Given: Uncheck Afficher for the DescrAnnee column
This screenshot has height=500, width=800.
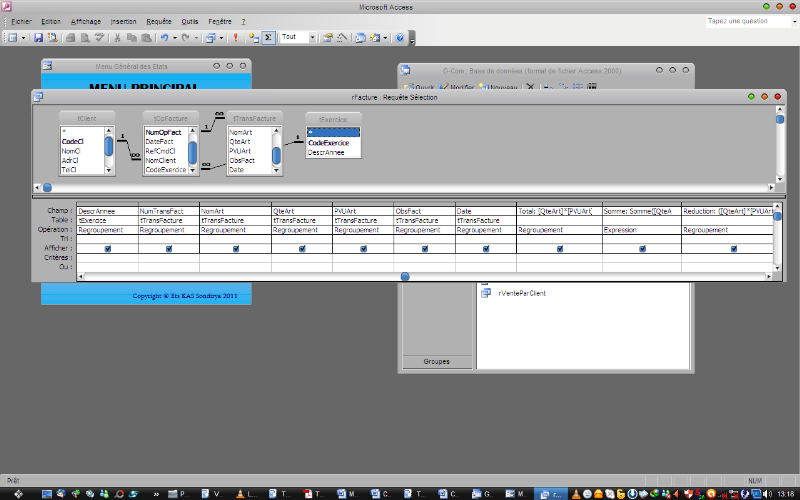Looking at the screenshot, I should pos(107,249).
